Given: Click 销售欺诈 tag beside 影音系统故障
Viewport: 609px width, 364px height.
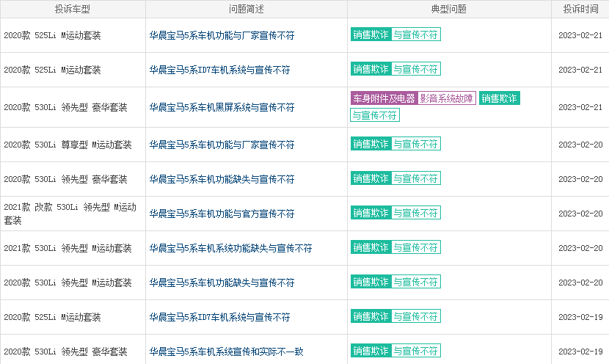Looking at the screenshot, I should tap(500, 98).
